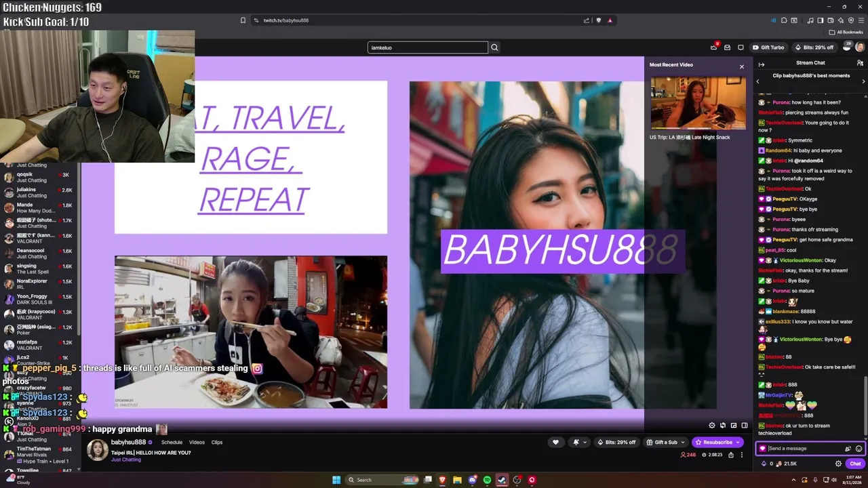Send message with the Chat button
This screenshot has height=488, width=868.
(x=855, y=464)
